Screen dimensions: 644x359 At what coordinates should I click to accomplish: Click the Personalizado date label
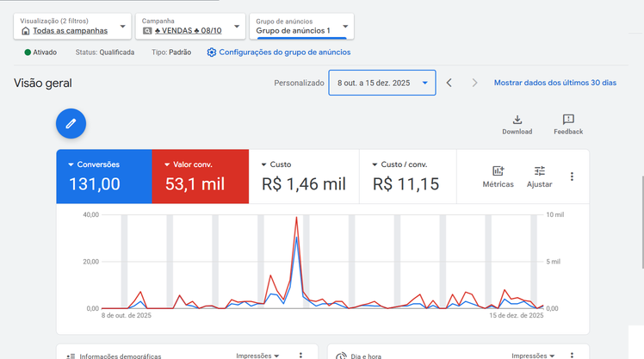pyautogui.click(x=299, y=83)
